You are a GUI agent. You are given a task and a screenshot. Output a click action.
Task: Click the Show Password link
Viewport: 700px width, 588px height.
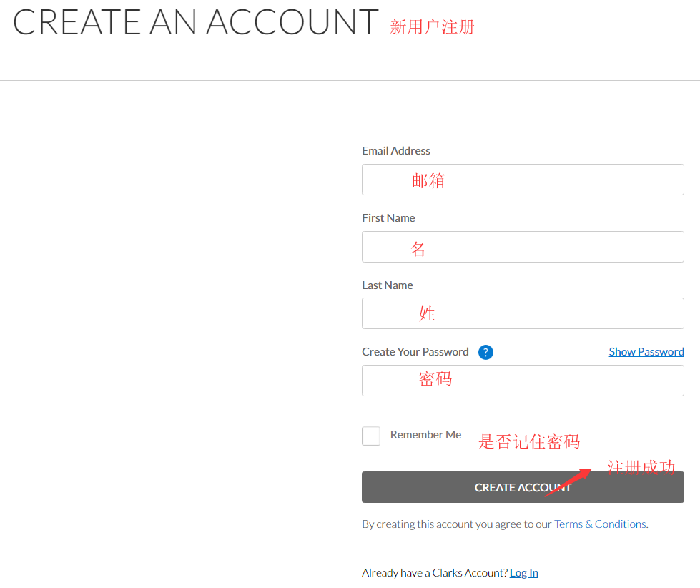click(x=646, y=352)
